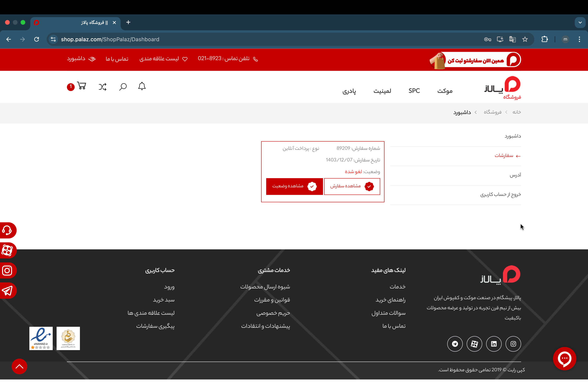Click the footer Instagram circle icon

tap(513, 344)
